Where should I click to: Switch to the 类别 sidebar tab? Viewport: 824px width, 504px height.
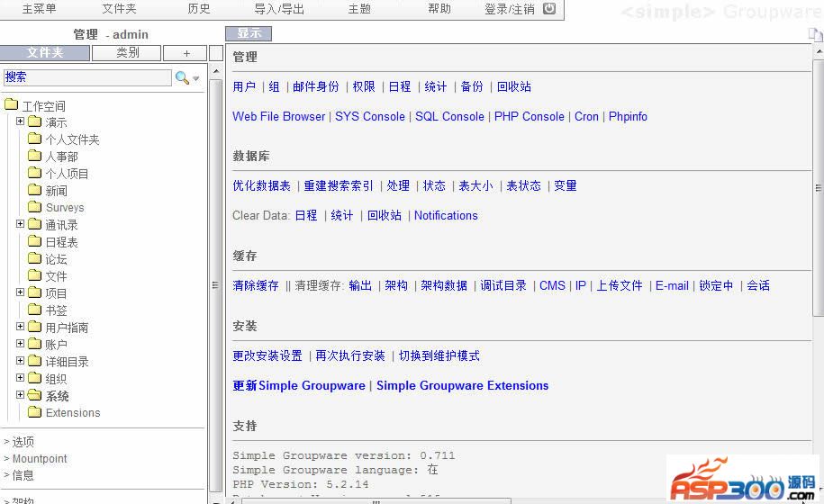pos(127,52)
